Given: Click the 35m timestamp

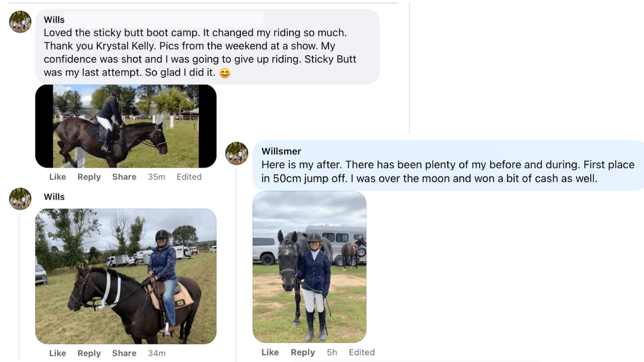Looking at the screenshot, I should 156,177.
